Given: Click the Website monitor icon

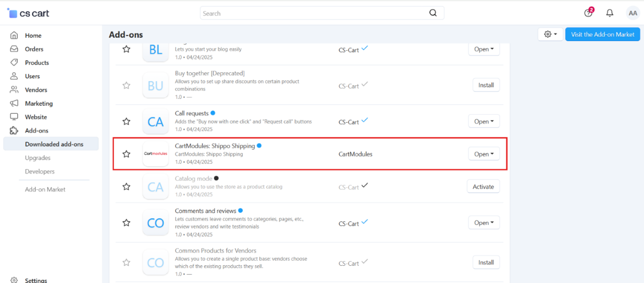Looking at the screenshot, I should [14, 117].
